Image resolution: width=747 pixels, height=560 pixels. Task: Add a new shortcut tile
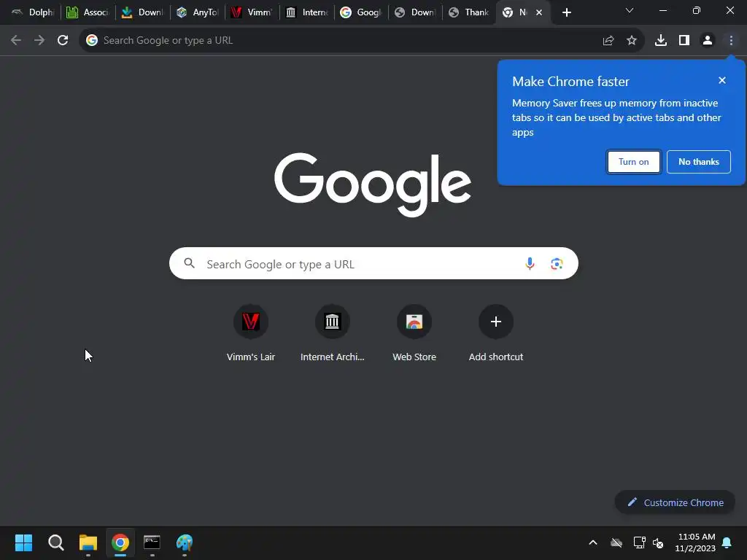pos(495,332)
